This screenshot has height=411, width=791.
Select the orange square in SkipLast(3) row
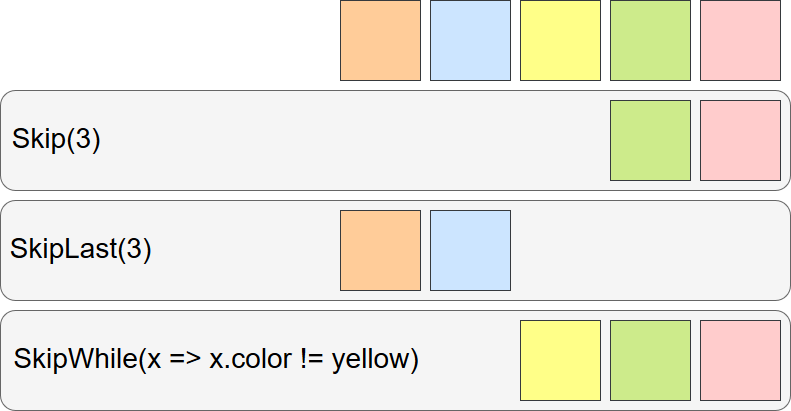pyautogui.click(x=380, y=251)
